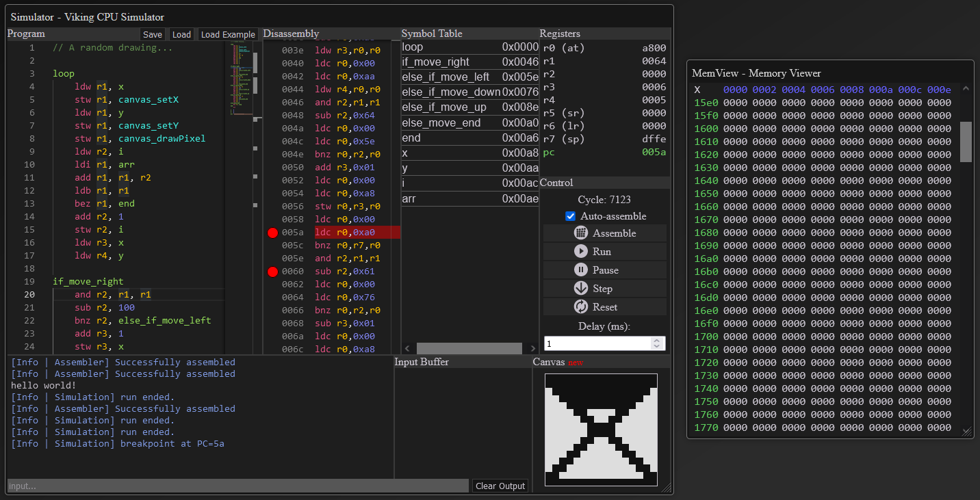Click the Cycle: 7123 counter

click(x=605, y=200)
